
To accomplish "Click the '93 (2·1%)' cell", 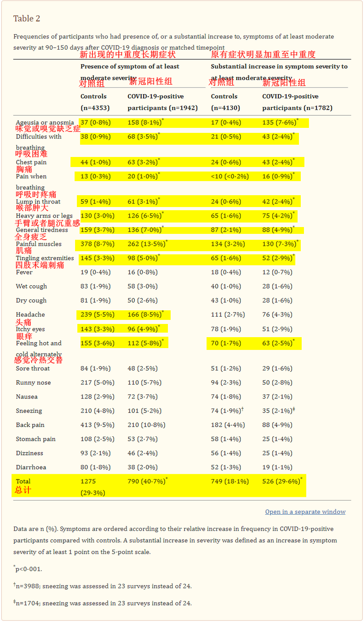I will (x=95, y=453).
